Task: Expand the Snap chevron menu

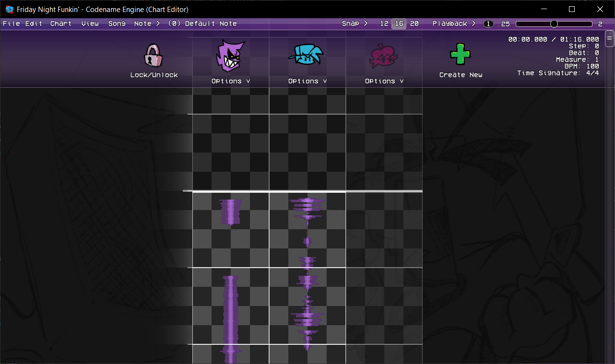Action: pyautogui.click(x=365, y=23)
